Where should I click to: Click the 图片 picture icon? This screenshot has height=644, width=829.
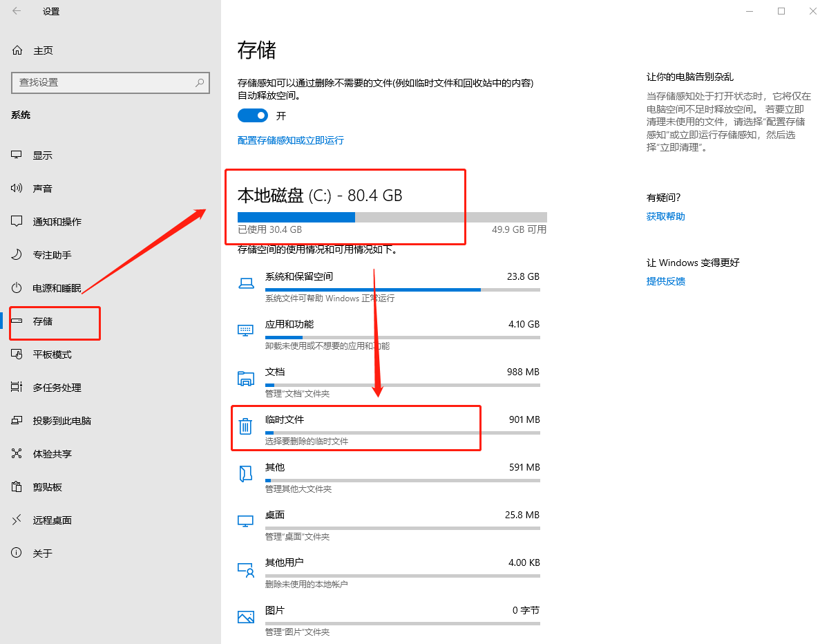point(245,617)
